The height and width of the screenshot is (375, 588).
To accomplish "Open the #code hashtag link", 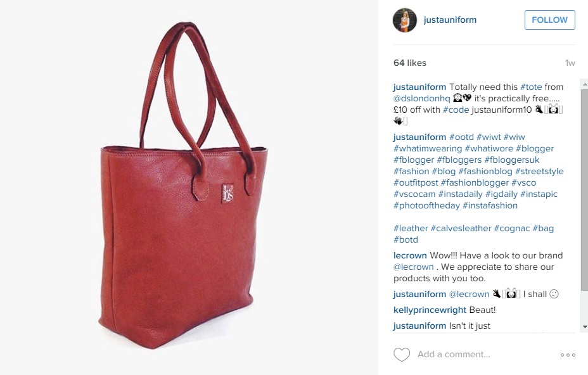I will pos(456,110).
